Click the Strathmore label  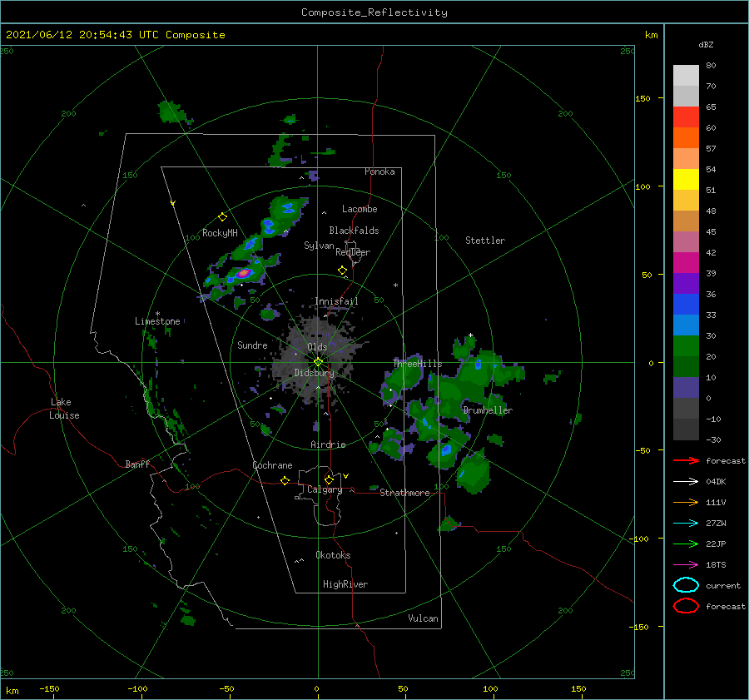[x=404, y=493]
